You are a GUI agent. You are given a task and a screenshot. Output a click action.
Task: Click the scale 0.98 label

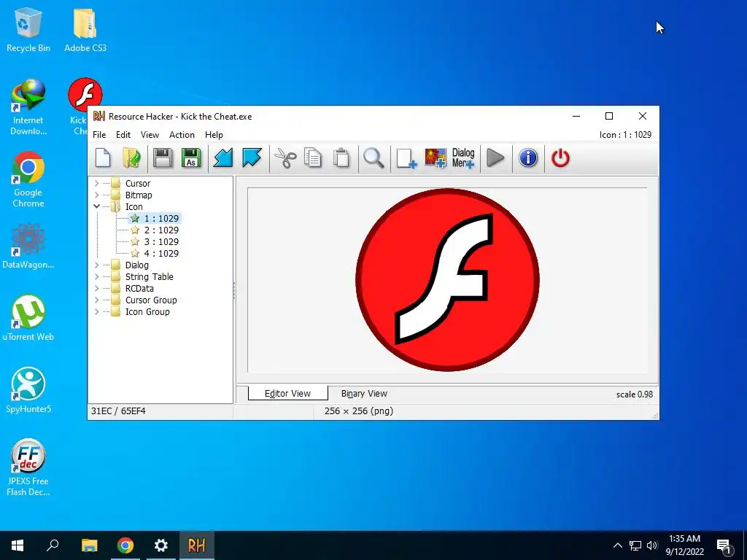tap(635, 394)
